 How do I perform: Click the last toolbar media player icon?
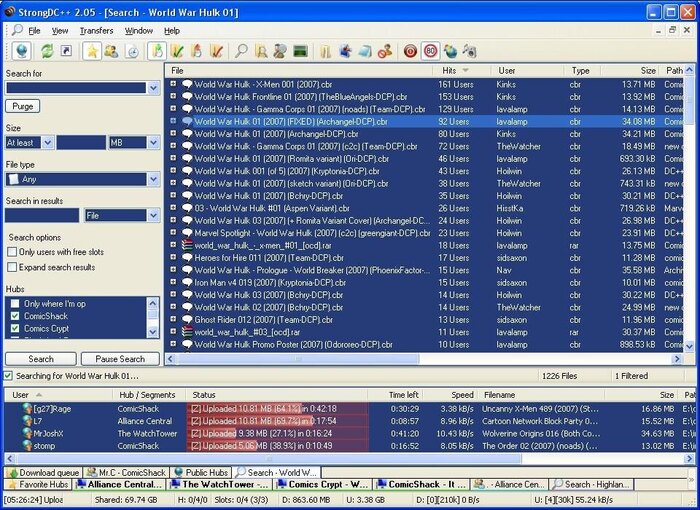[470, 51]
